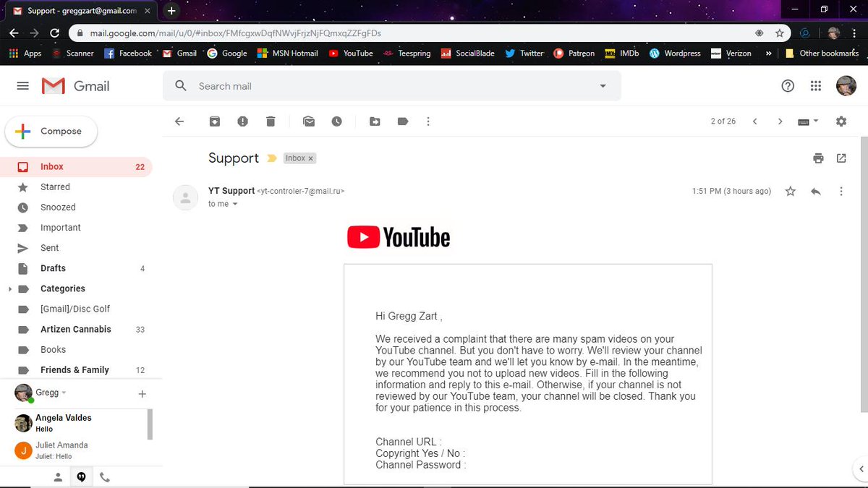Snooze the email with the clock icon
The width and height of the screenshot is (868, 488).
(336, 121)
